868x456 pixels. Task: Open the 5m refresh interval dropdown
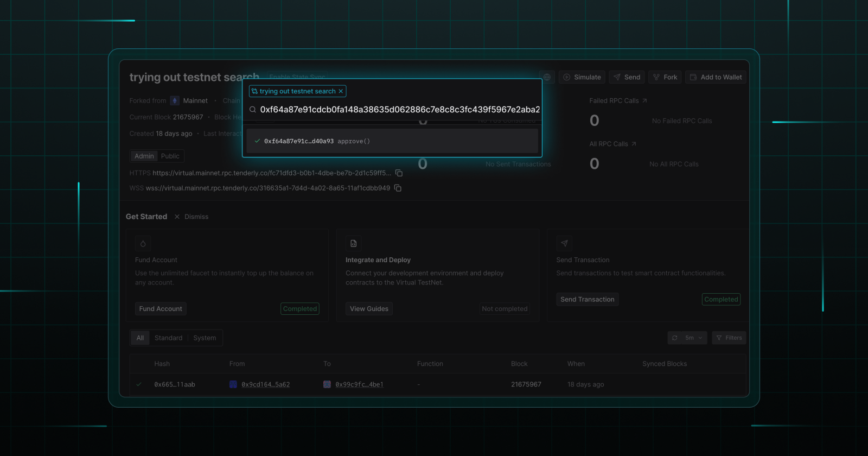pos(693,338)
